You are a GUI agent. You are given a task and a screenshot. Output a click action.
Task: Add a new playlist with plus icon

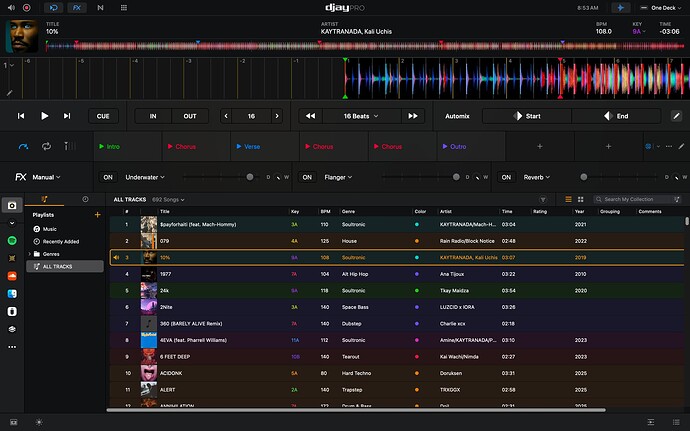(x=97, y=215)
